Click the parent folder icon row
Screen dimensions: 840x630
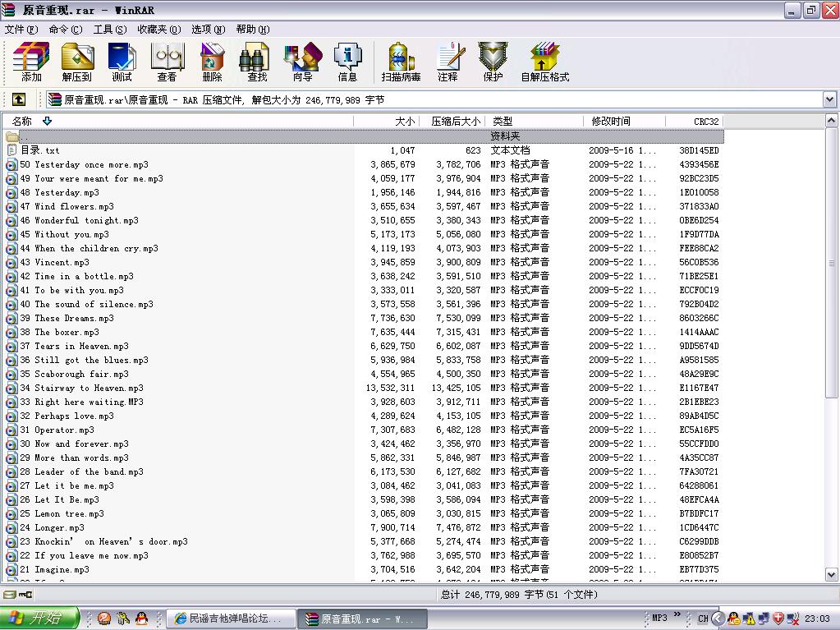(x=11, y=136)
